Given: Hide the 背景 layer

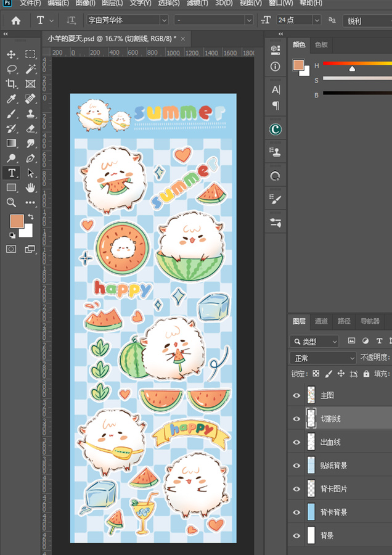Looking at the screenshot, I should (296, 535).
